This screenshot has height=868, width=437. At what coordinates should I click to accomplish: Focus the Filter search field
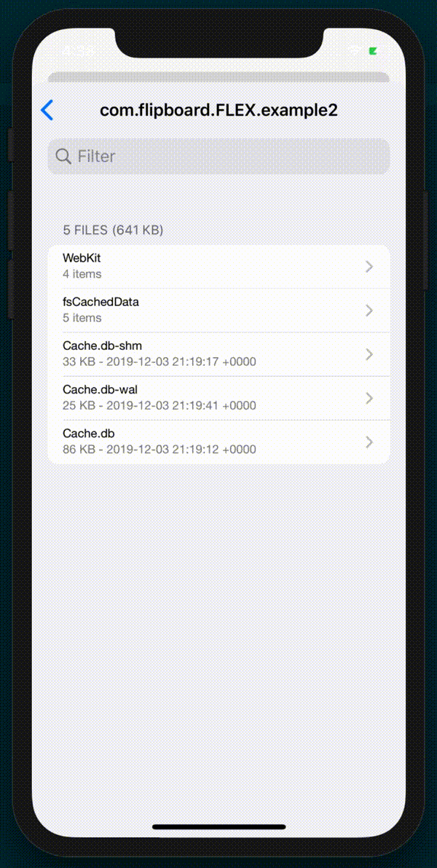[219, 156]
